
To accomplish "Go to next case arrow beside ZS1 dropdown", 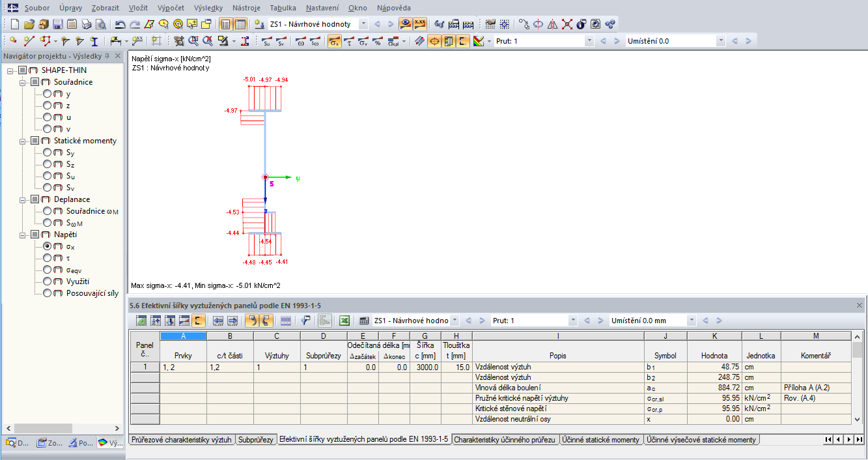I will pyautogui.click(x=391, y=24).
